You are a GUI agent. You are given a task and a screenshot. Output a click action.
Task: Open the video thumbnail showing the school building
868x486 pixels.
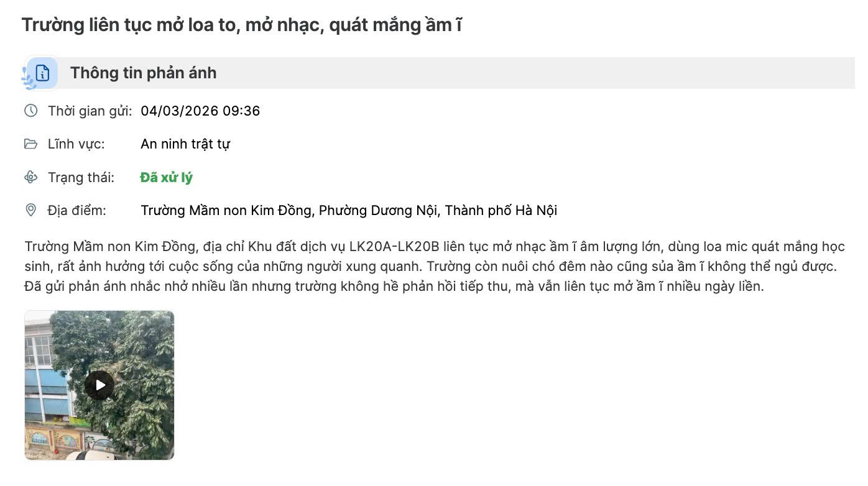point(99,385)
